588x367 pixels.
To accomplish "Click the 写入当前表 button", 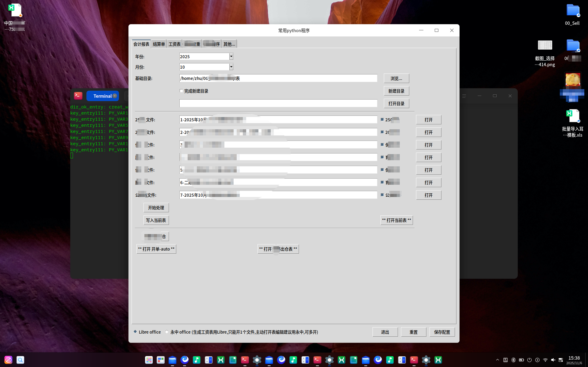I will pos(156,220).
